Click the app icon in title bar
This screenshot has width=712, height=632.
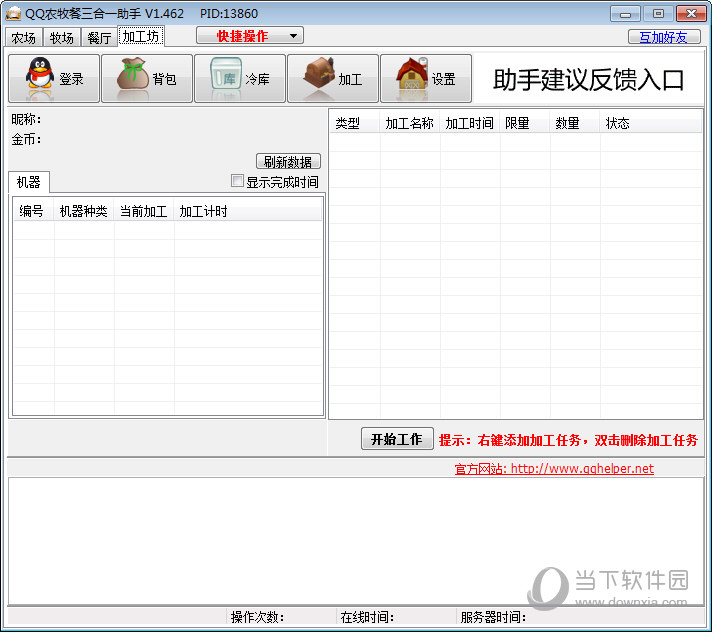[13, 14]
